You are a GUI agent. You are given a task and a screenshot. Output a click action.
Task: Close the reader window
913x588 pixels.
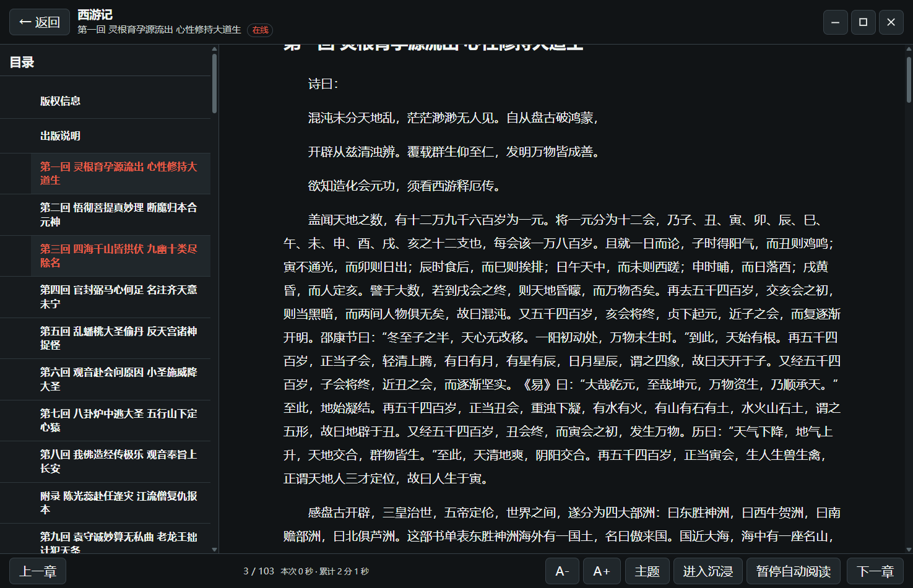click(891, 22)
